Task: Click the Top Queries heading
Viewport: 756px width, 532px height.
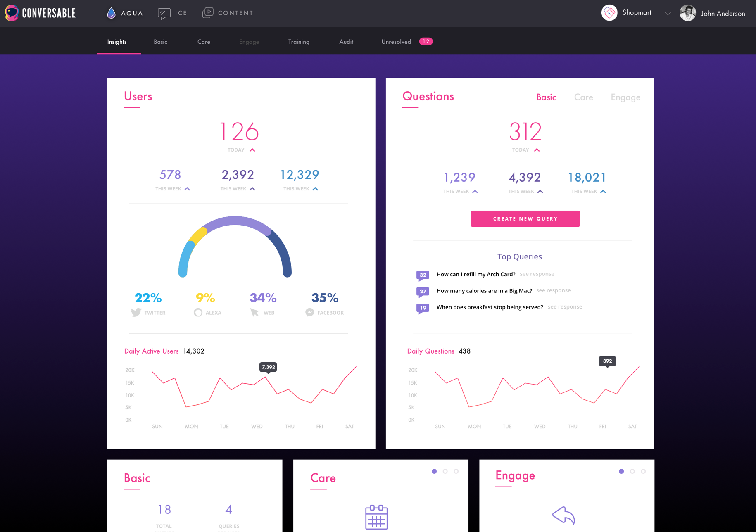Action: tap(519, 256)
